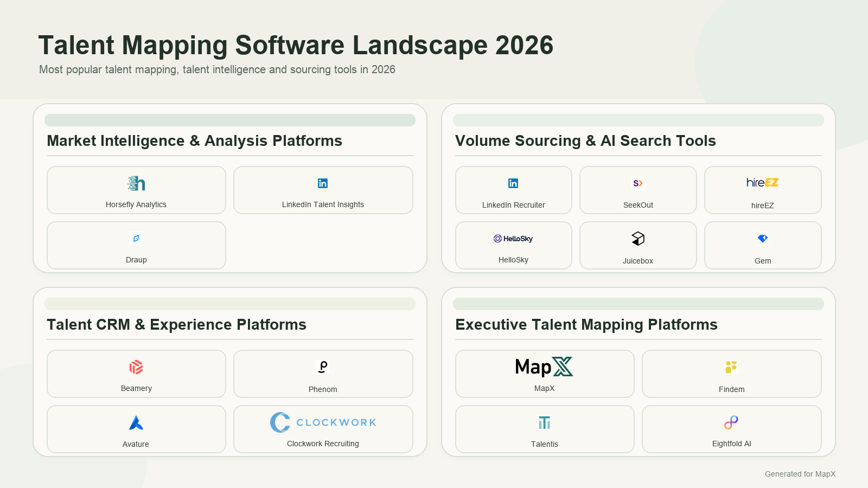Click the Volume Sourcing & AI Search Tools header
868x488 pixels.
tap(585, 141)
